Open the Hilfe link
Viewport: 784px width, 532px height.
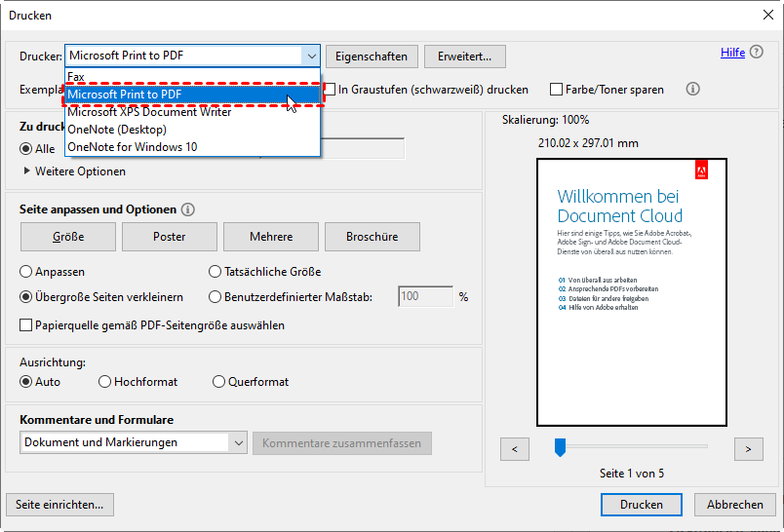click(732, 53)
